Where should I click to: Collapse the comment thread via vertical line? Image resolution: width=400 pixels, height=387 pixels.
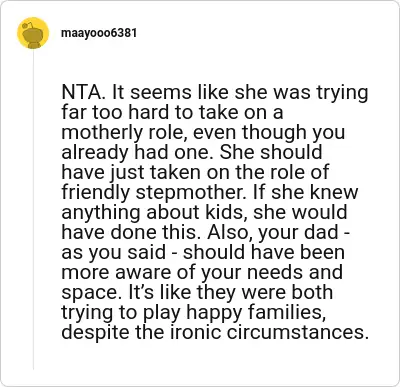point(33,209)
